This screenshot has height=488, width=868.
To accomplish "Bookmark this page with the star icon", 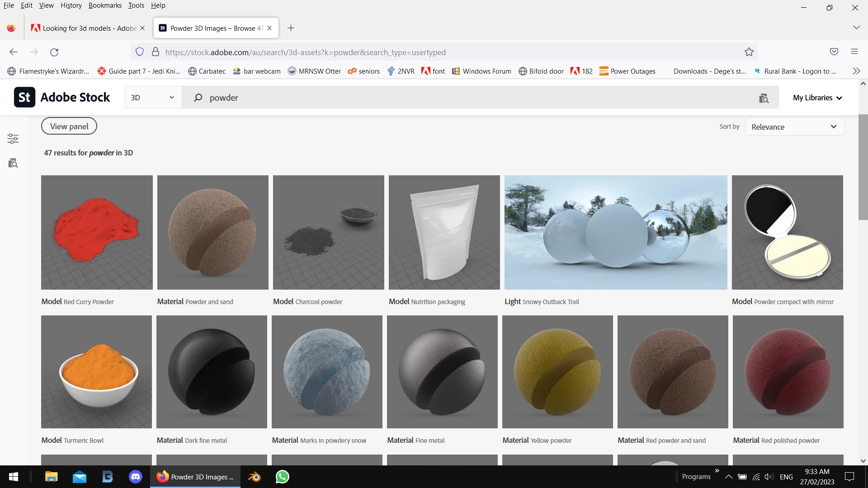I will (749, 52).
